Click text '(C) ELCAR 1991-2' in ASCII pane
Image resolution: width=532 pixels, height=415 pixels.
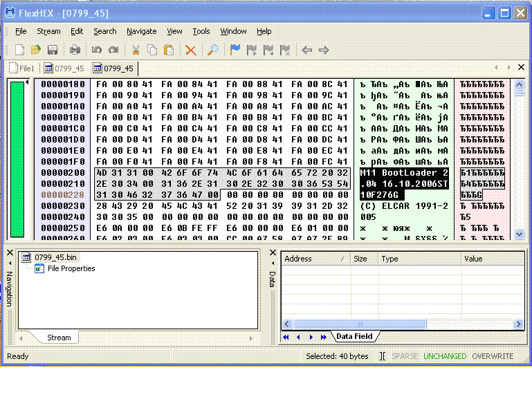[404, 206]
